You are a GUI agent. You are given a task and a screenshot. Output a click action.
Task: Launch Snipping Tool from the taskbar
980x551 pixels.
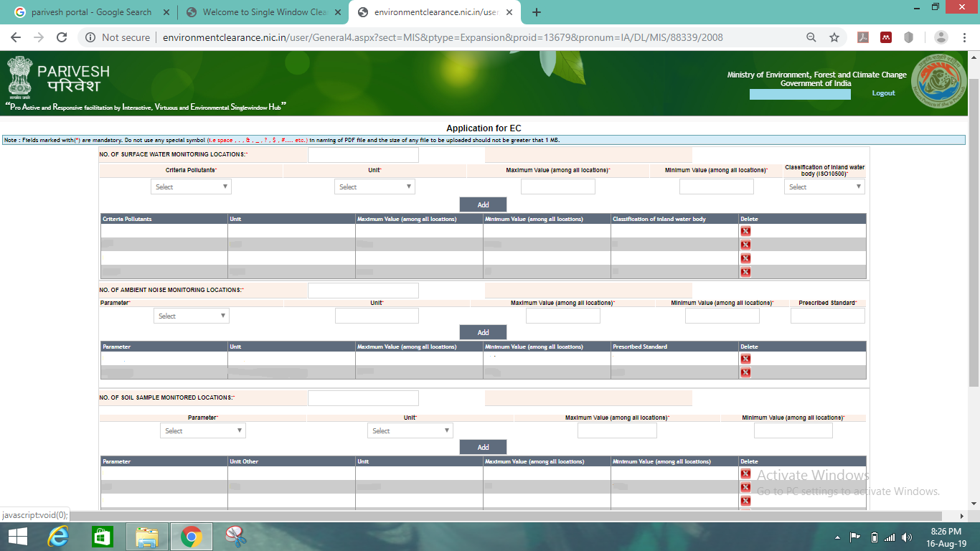click(235, 537)
